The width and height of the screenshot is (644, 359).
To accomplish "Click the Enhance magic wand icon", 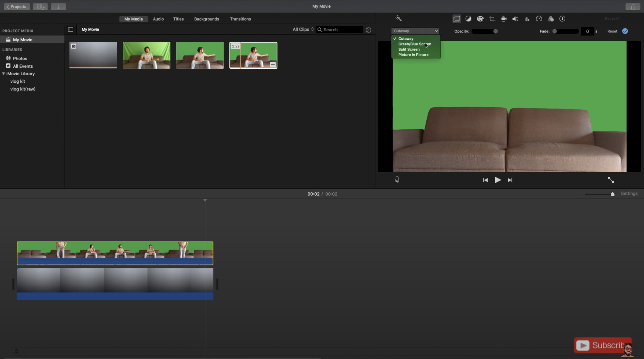I will 398,18.
